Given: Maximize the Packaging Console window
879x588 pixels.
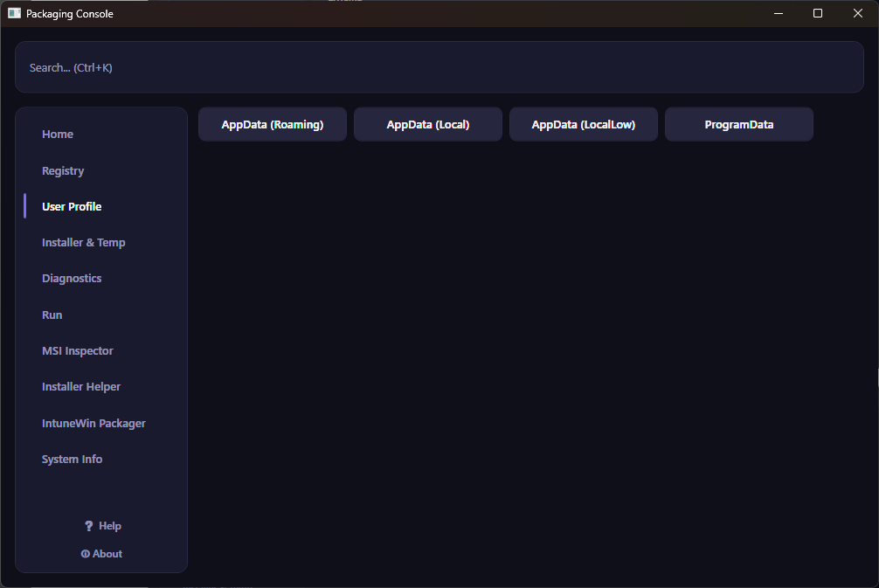Looking at the screenshot, I should pos(818,13).
